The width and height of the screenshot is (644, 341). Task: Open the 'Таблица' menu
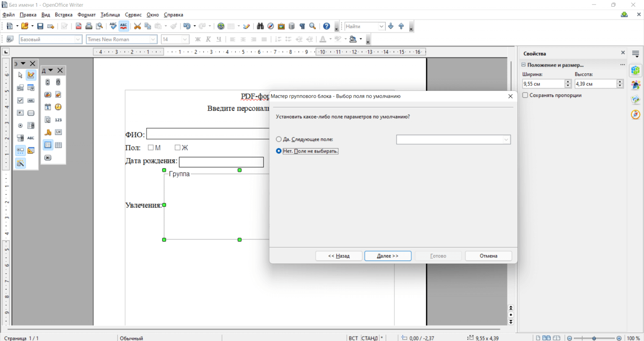(110, 15)
